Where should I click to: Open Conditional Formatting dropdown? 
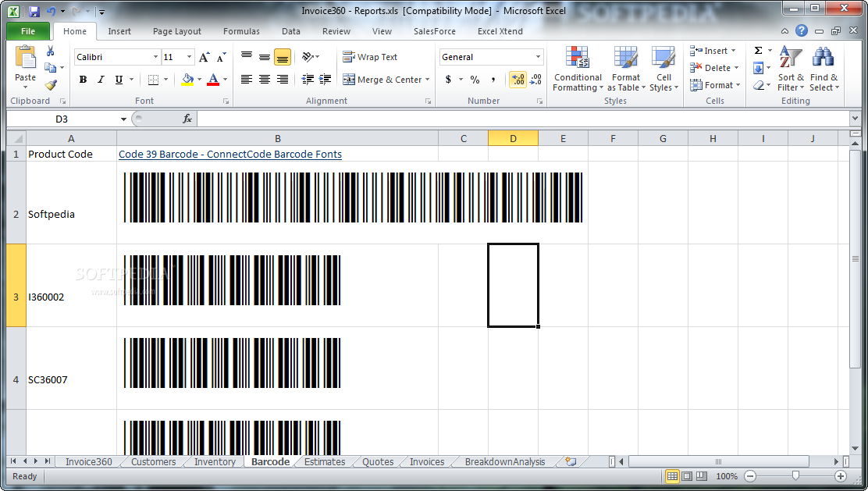[578, 69]
